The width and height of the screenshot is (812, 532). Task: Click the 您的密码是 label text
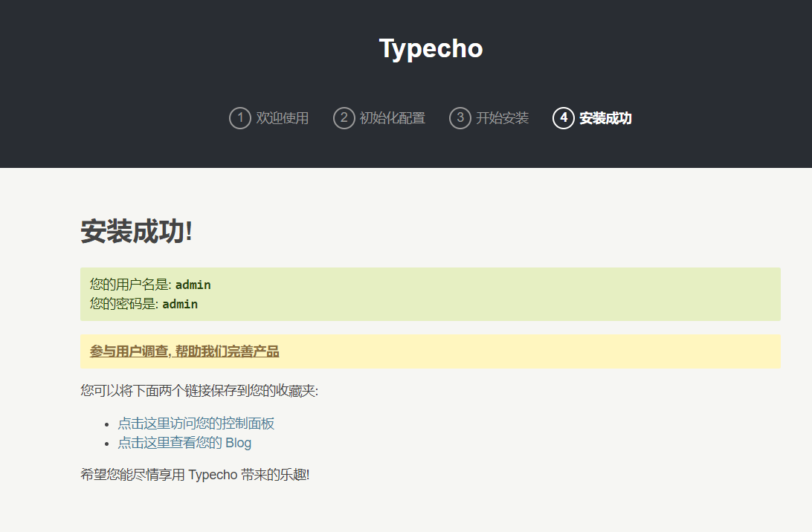click(123, 304)
